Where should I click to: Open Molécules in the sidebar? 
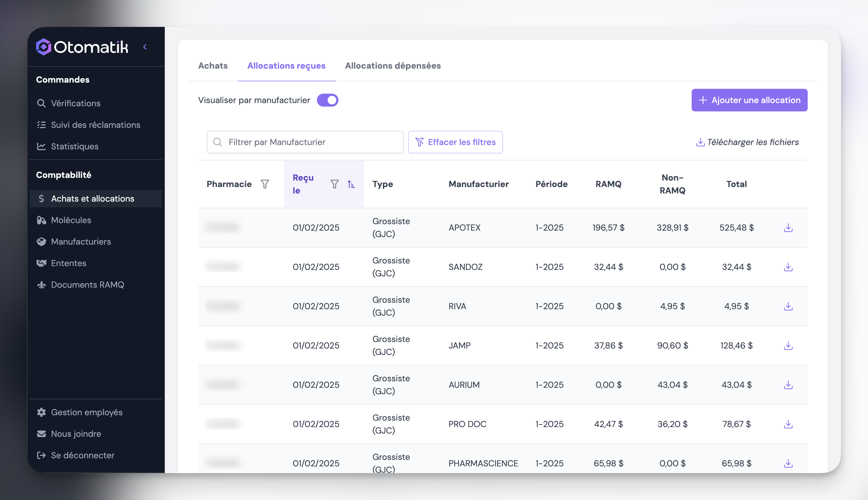pos(71,220)
